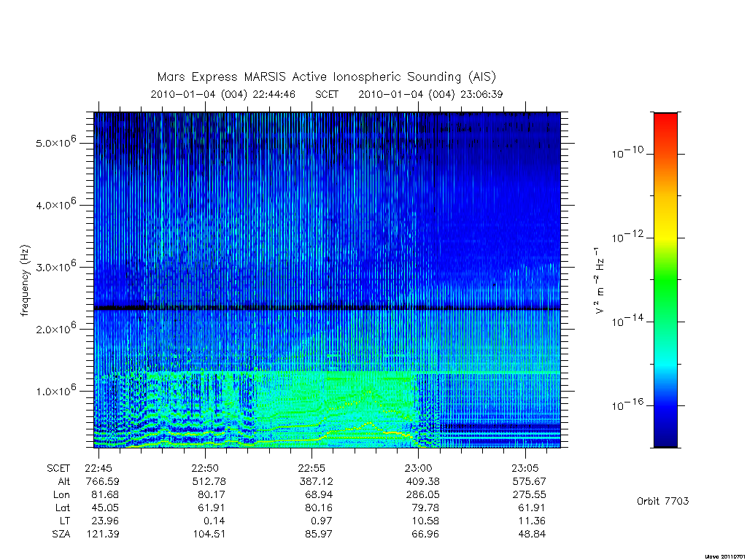Click the color bar legend
The height and width of the screenshot is (560, 747).
coord(665,280)
